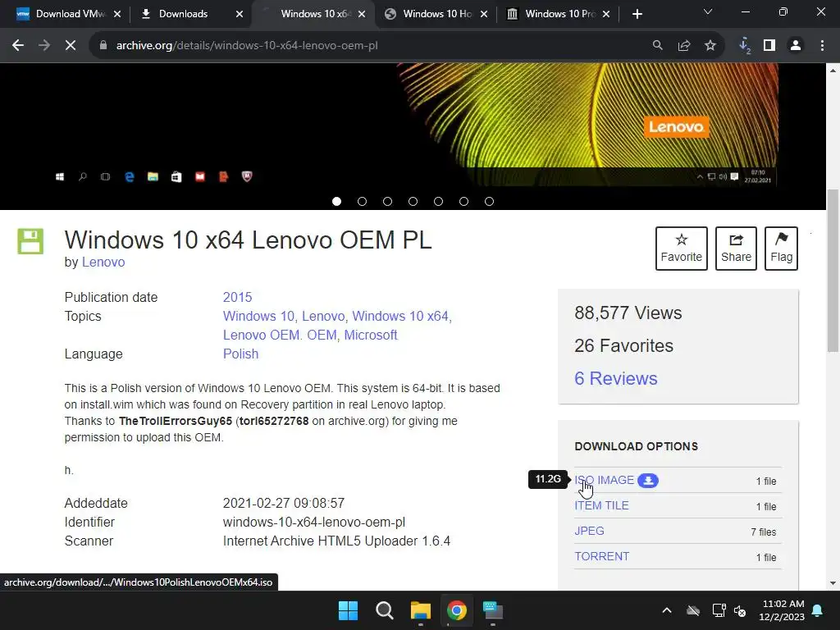Open Chrome three-dot menu

[822, 46]
